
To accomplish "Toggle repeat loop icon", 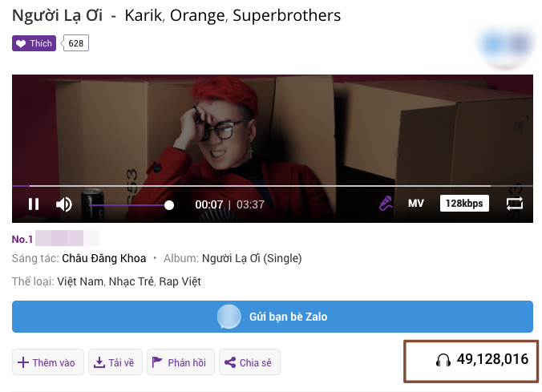I will click(x=515, y=204).
